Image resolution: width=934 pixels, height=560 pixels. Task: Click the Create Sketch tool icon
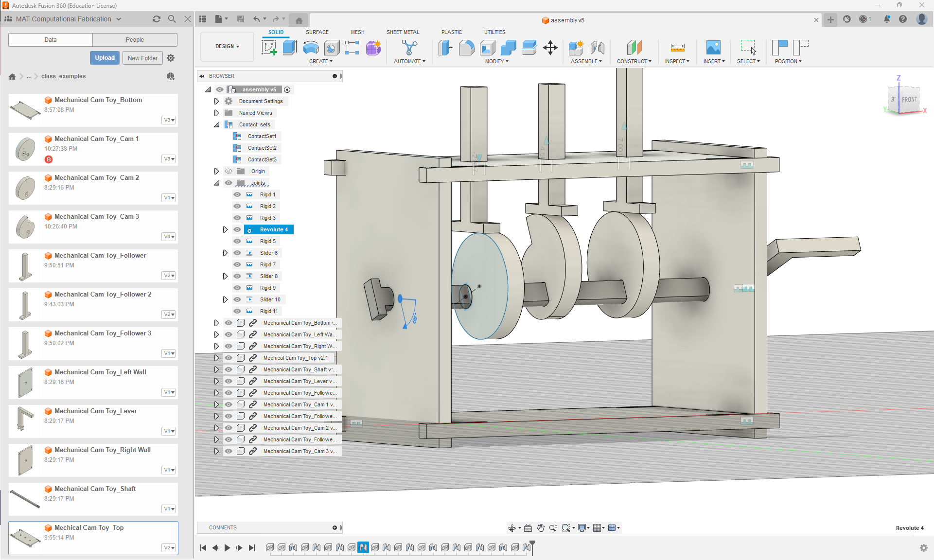coord(269,48)
